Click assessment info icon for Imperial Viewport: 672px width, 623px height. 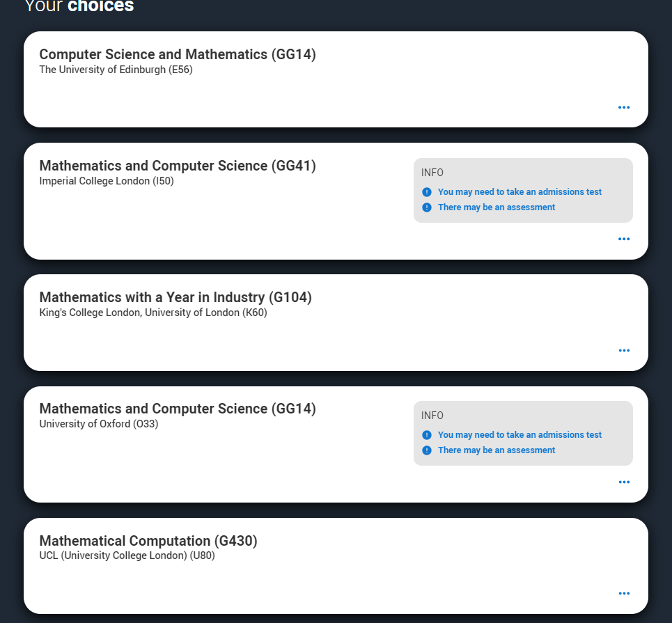pos(427,207)
